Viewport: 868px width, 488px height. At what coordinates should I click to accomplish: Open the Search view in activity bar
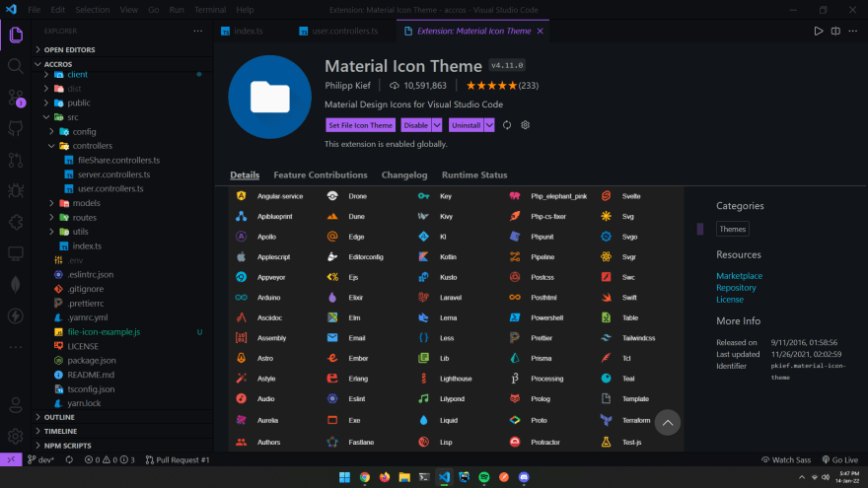[x=16, y=66]
